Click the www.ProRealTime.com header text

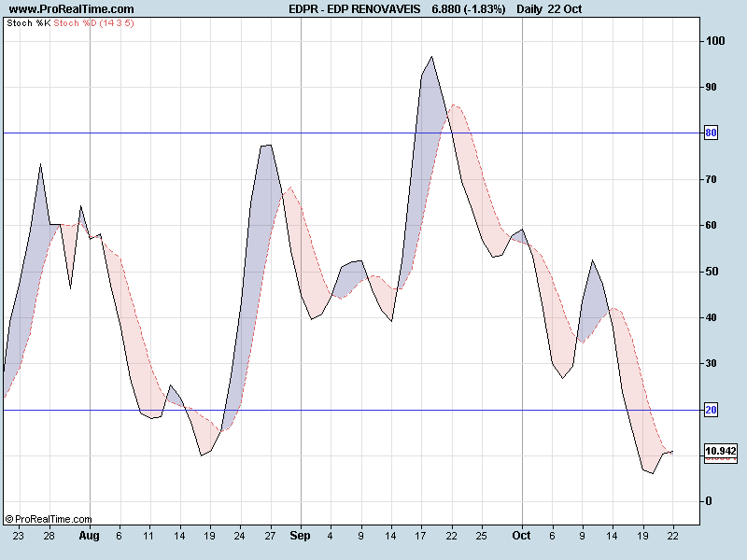(72, 9)
